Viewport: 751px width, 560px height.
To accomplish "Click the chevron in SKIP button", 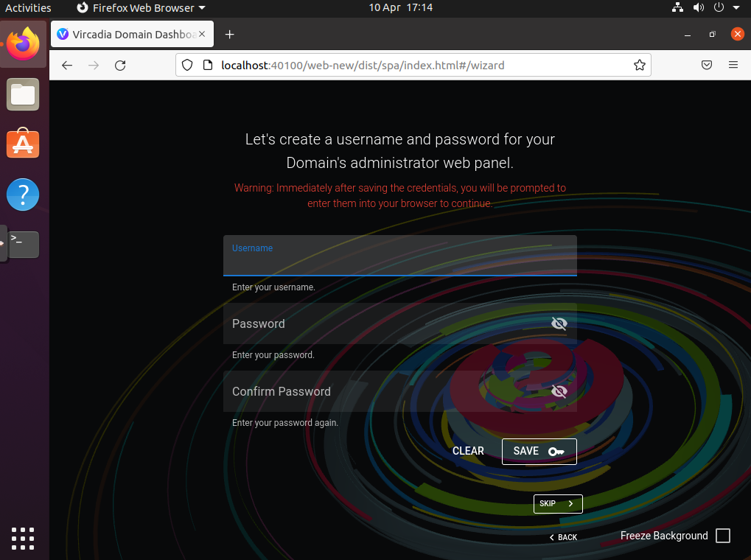I will 571,503.
